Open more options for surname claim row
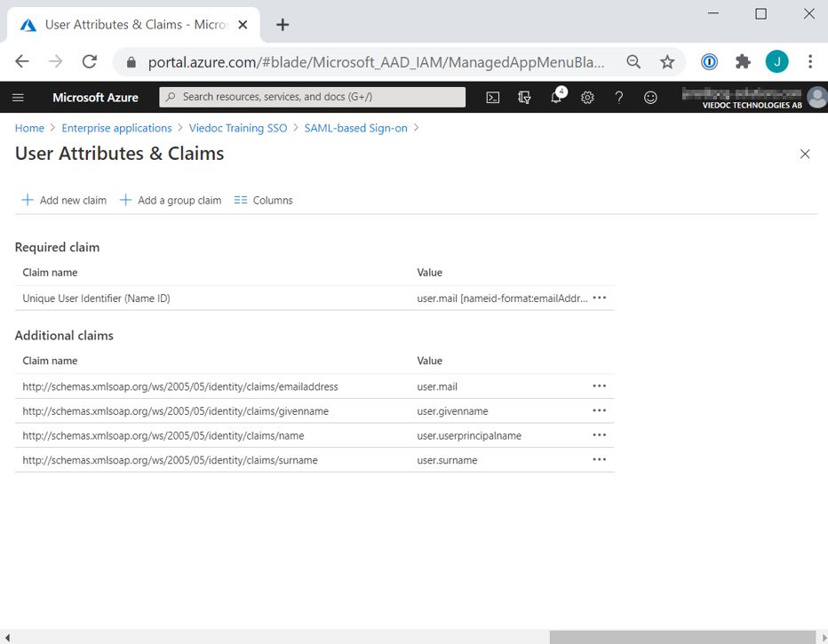This screenshot has height=644, width=828. pos(600,460)
